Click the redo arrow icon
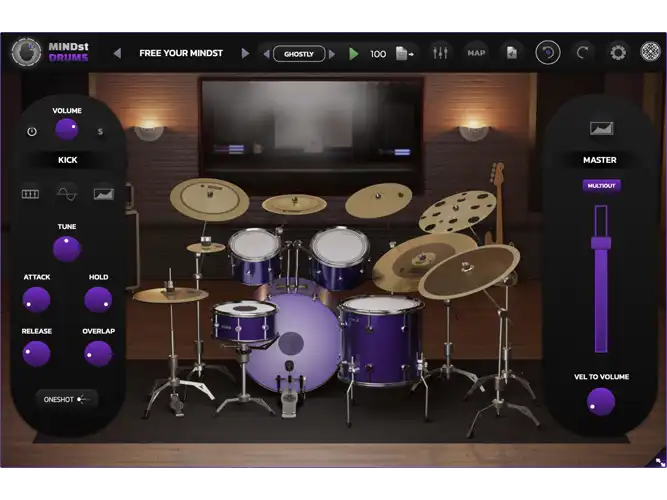The height and width of the screenshot is (500, 667). (x=582, y=53)
